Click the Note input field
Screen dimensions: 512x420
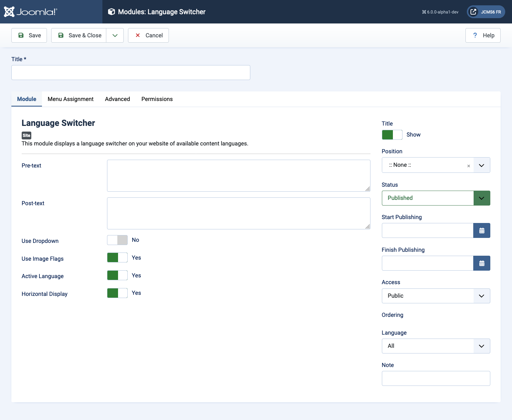[x=436, y=378]
